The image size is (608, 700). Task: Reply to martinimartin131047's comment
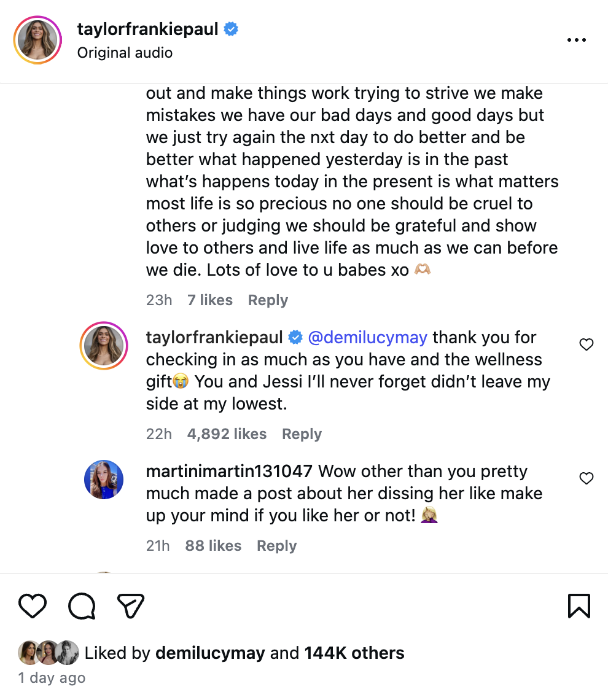click(x=276, y=546)
